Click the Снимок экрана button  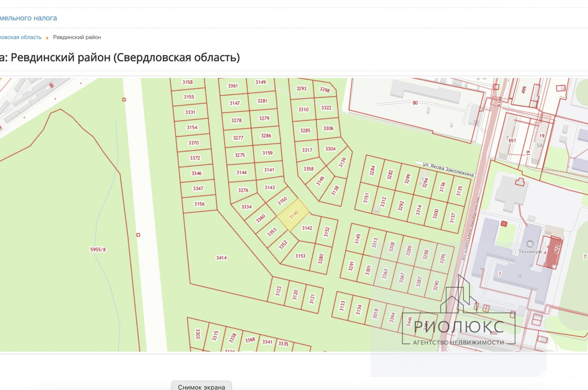[201, 387]
